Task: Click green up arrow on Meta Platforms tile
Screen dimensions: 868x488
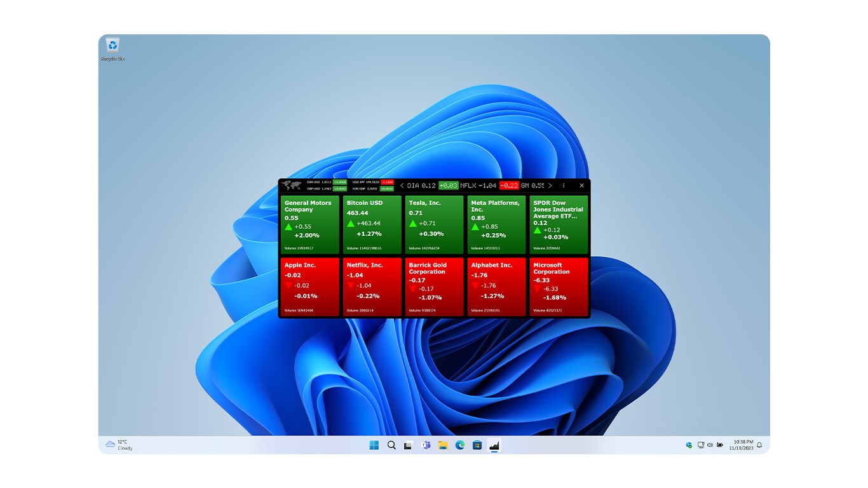Action: pos(475,226)
